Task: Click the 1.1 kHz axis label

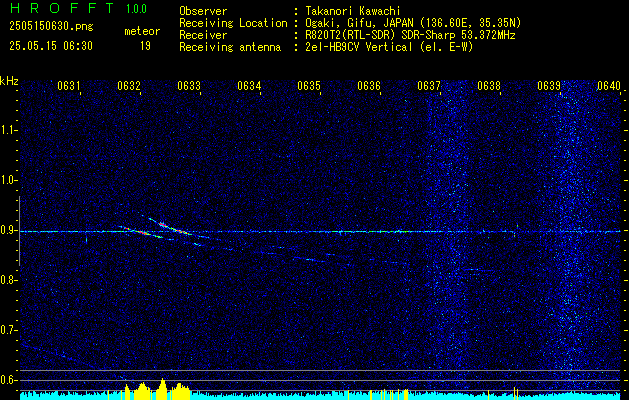Action: [x=8, y=130]
